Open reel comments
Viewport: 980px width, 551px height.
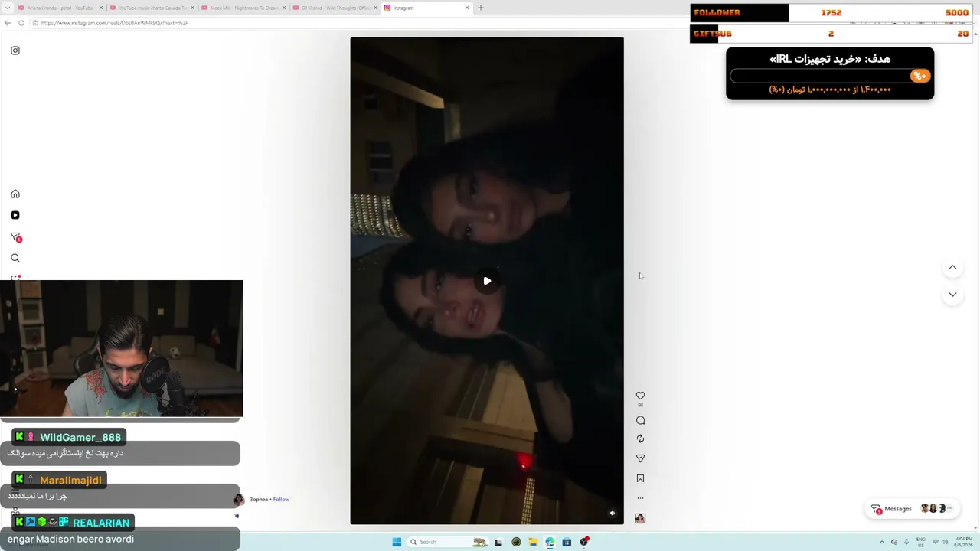click(x=640, y=420)
